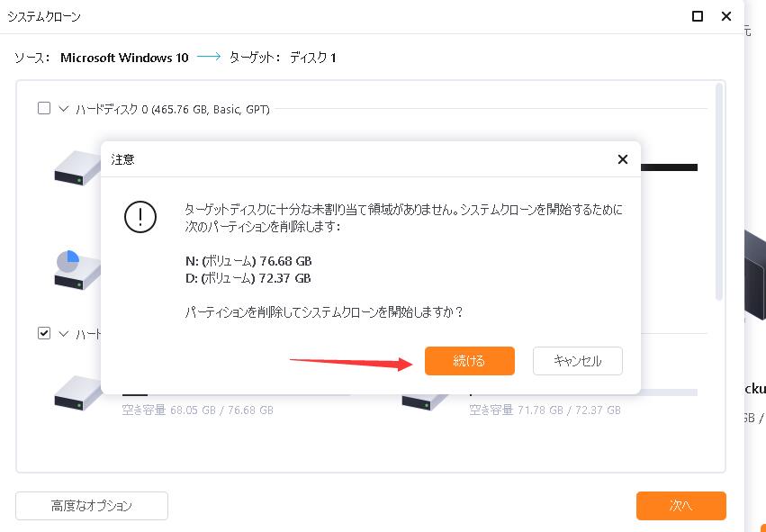The width and height of the screenshot is (766, 532).
Task: Open 高度なオプション settings
Action: 92,506
